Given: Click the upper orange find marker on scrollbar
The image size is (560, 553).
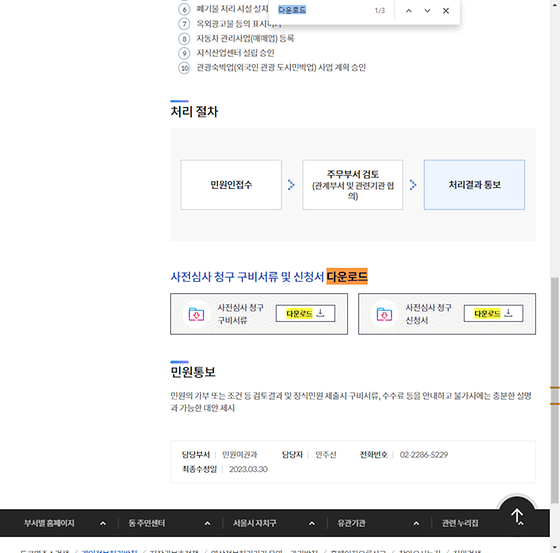Looking at the screenshot, I should coord(555,387).
